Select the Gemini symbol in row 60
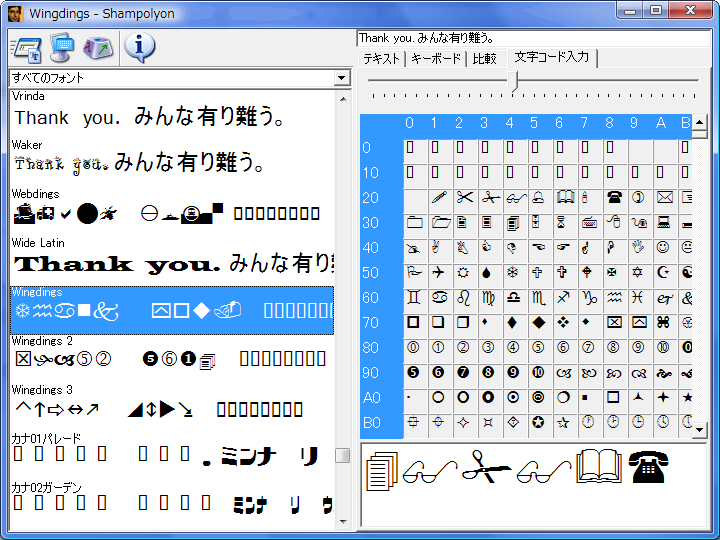 (x=414, y=298)
